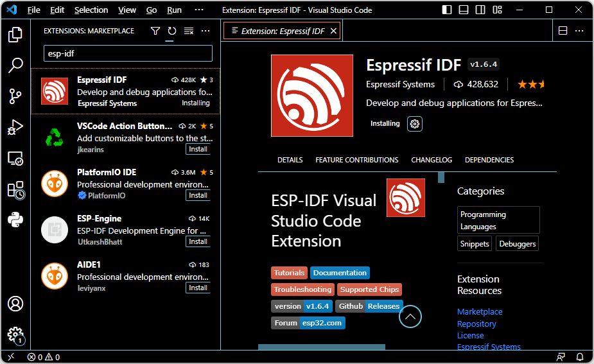
Task: Open the Forum esp32.com badge
Action: pyautogui.click(x=308, y=323)
